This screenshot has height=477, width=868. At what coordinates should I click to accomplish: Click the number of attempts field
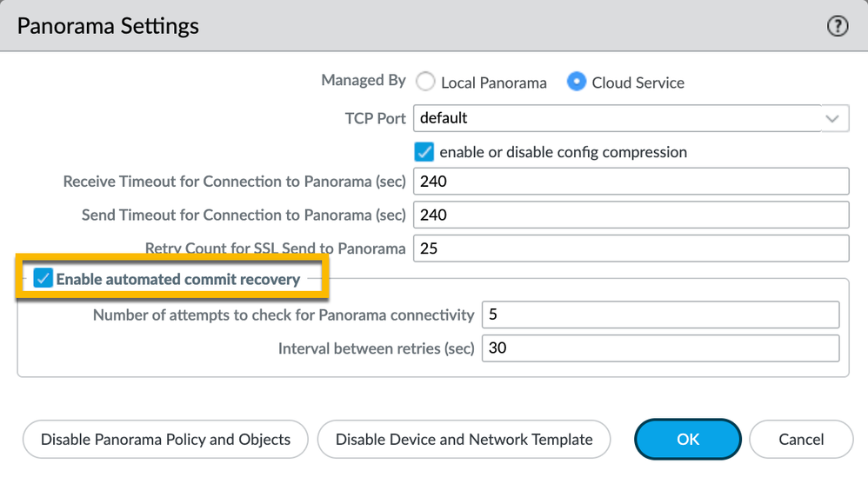(660, 315)
